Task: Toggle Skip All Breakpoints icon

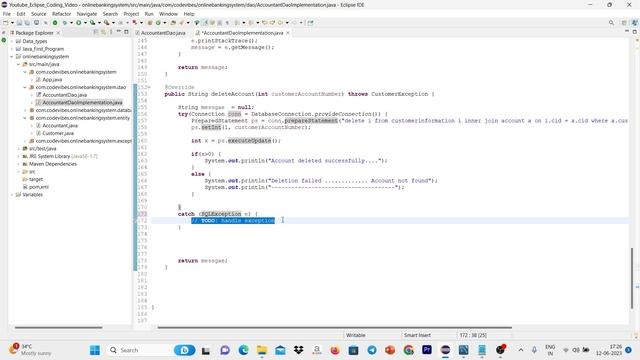Action: coord(46,23)
